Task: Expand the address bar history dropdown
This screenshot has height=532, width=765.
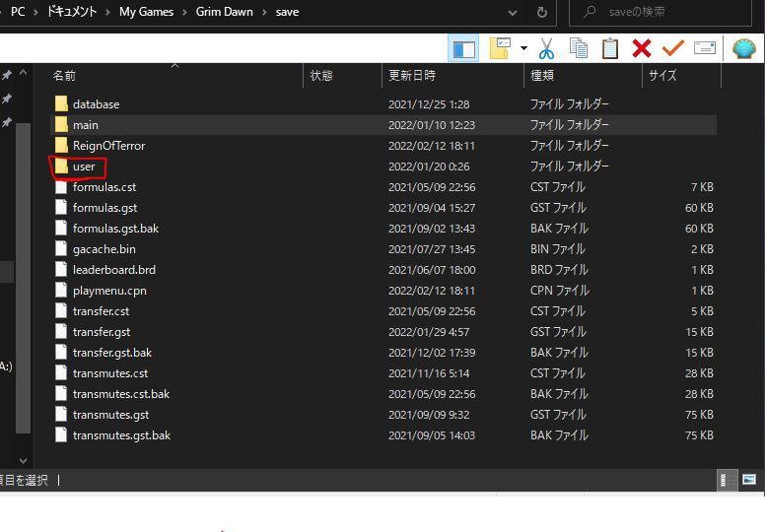Action: pyautogui.click(x=513, y=13)
